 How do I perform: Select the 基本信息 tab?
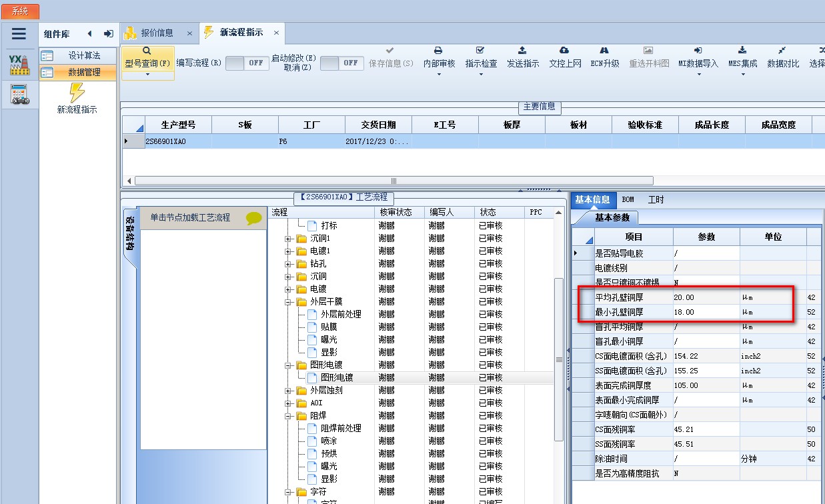(x=592, y=199)
